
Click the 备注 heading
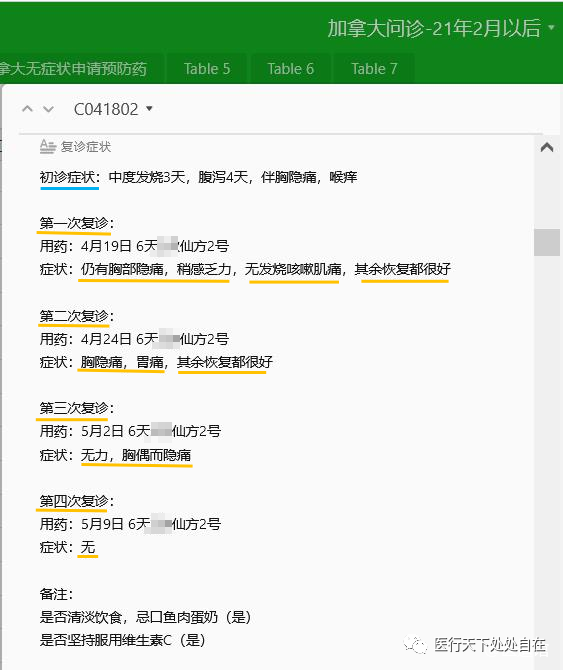[56, 594]
